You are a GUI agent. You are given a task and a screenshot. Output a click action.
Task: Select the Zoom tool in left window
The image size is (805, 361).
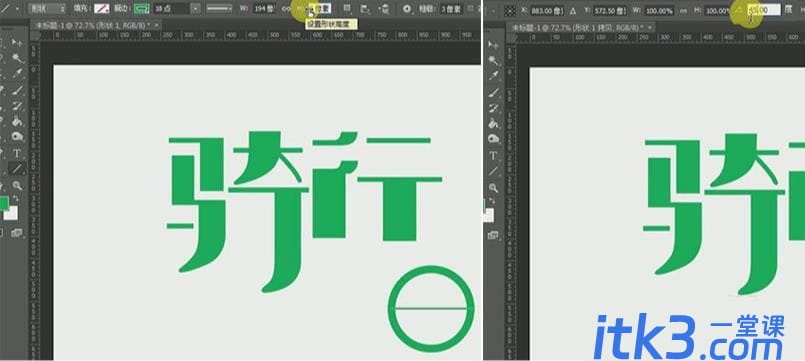[17, 185]
